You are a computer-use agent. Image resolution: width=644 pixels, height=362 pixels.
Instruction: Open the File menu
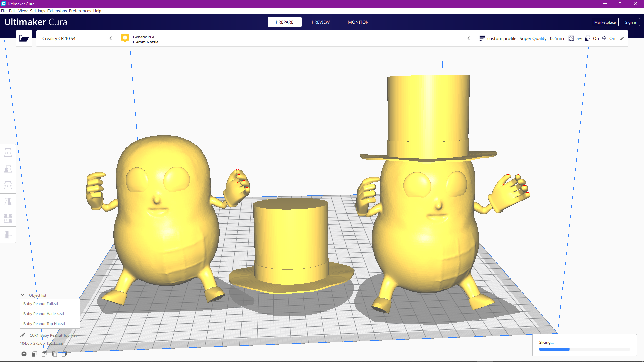click(4, 11)
